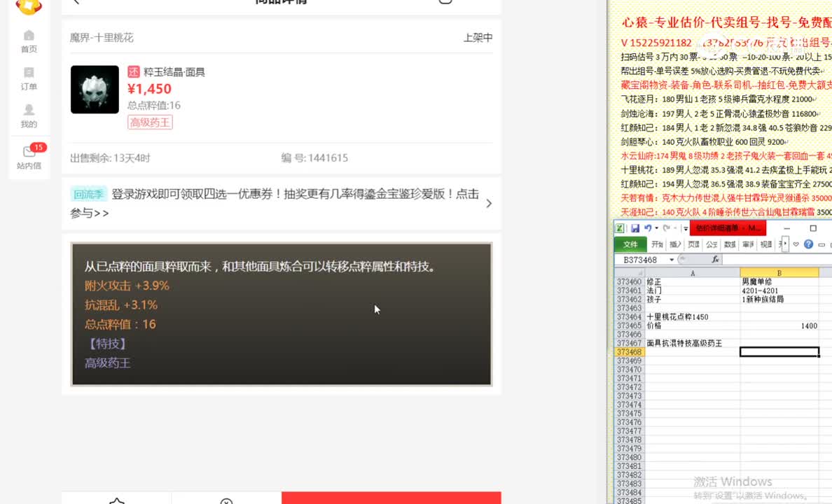Viewport: 832px width, 504px height.
Task: Click the mask item thumbnail image
Action: click(x=95, y=89)
